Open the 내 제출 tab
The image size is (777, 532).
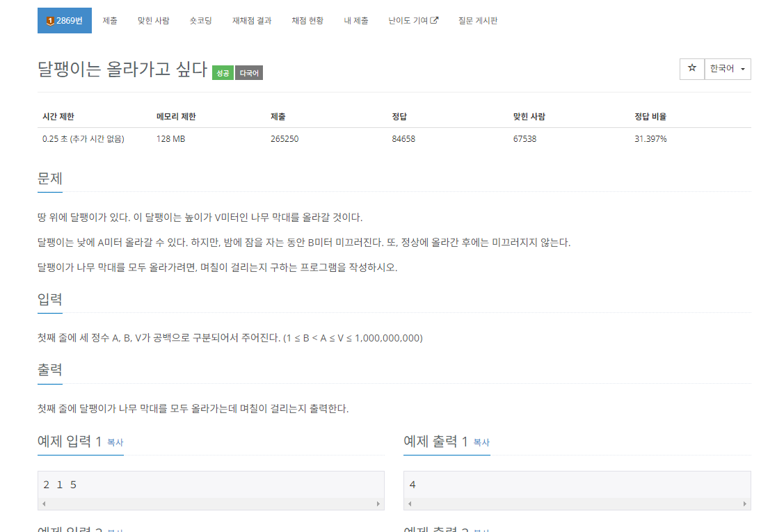pyautogui.click(x=356, y=20)
